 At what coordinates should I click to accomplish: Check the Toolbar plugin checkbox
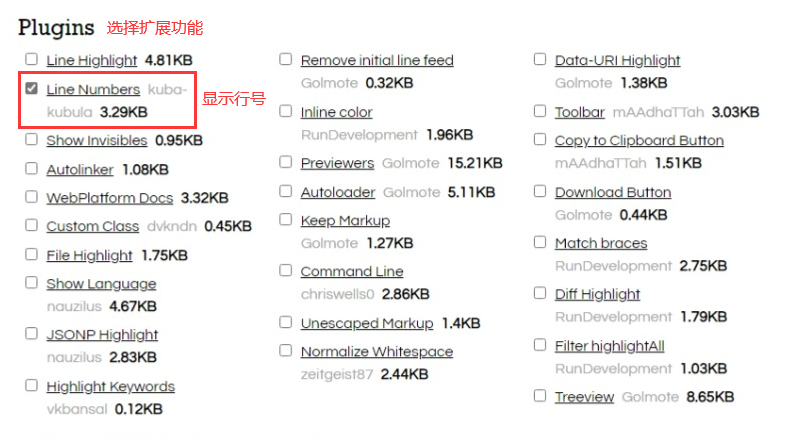[541, 111]
